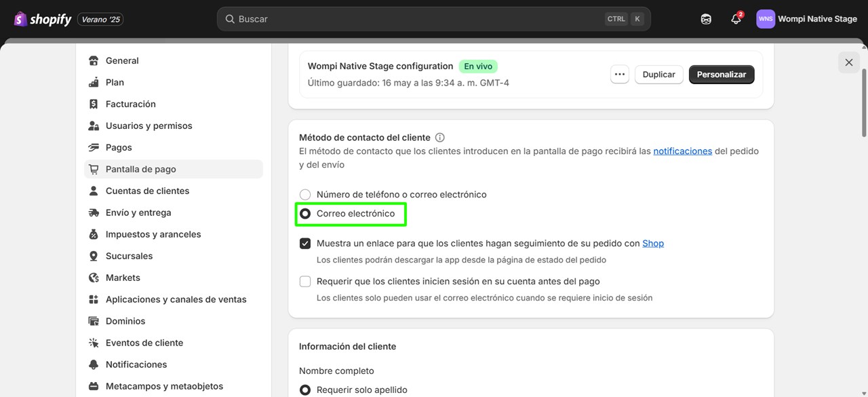The height and width of the screenshot is (397, 868).
Task: Click the Aplicaciones y canales de ventas icon
Action: [94, 299]
